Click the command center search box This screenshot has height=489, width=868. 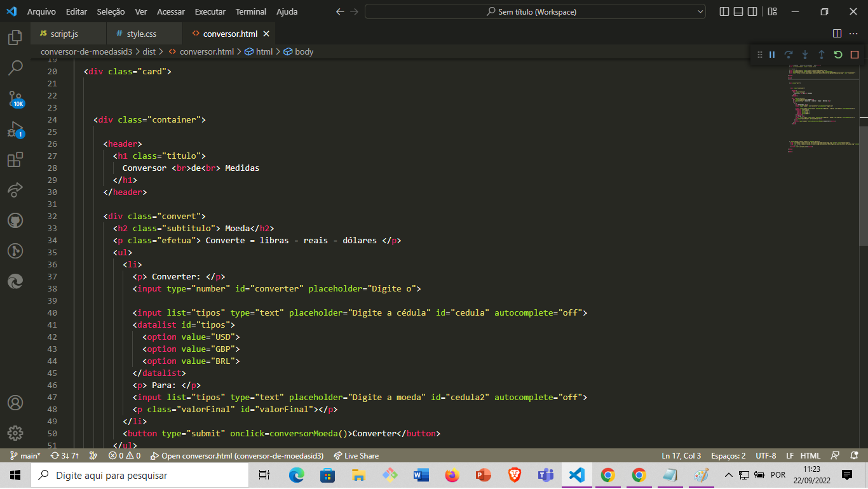(x=535, y=11)
